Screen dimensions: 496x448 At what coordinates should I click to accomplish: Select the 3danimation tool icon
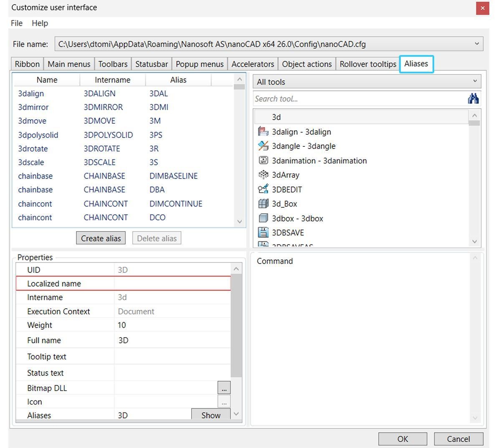(x=263, y=160)
